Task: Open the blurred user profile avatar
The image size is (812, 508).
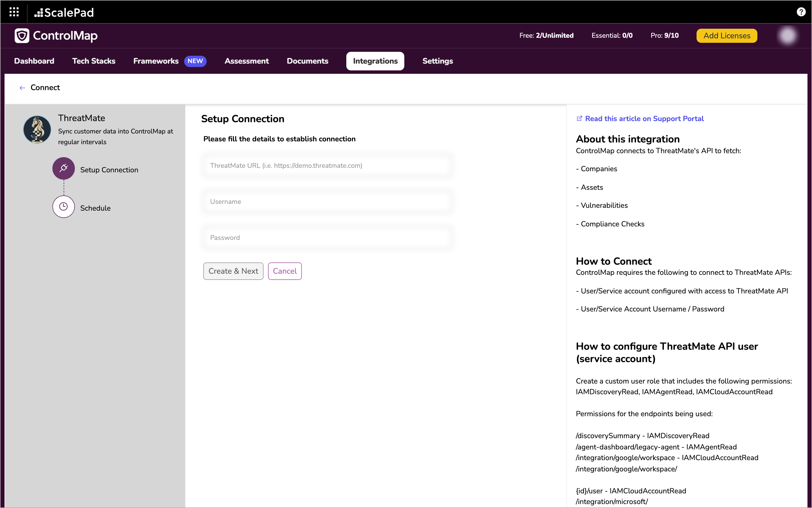Action: (787, 35)
